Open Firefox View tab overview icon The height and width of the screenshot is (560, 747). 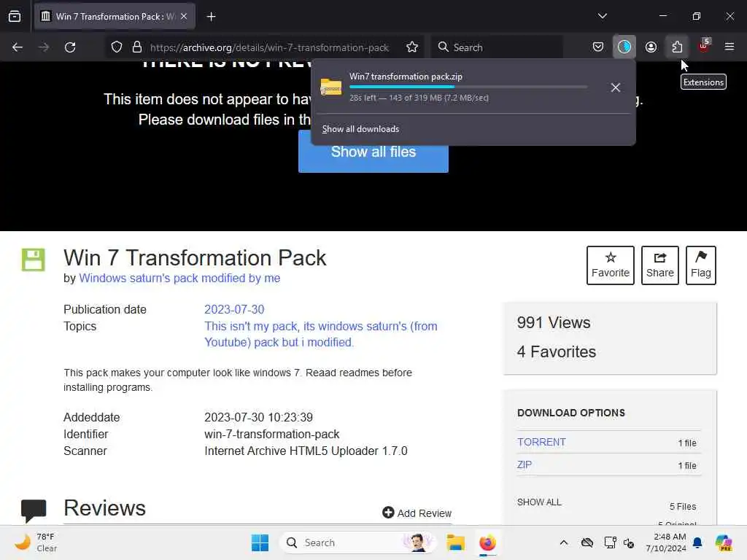(15, 17)
